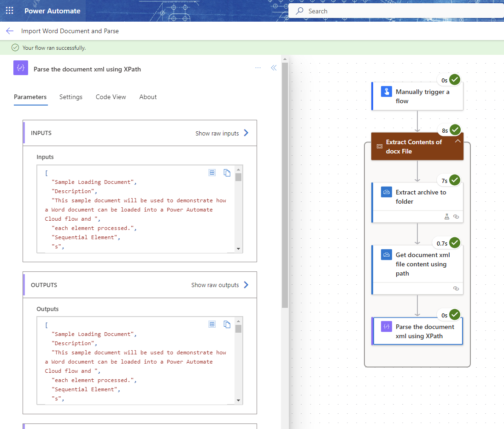The width and height of the screenshot is (504, 429).
Task: Click panel title Parse the document xml using XPath
Action: (x=87, y=69)
